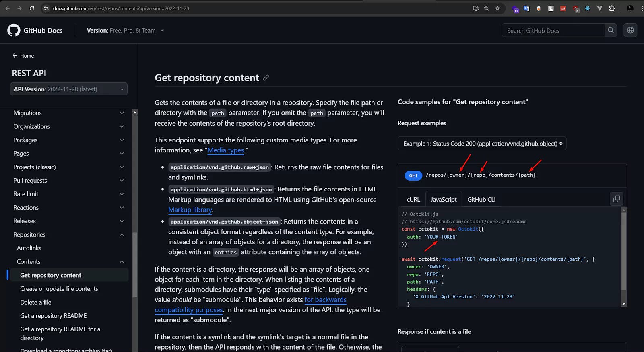
Task: Open the Version Free, Pro, & Team dropdown
Action: tap(125, 31)
